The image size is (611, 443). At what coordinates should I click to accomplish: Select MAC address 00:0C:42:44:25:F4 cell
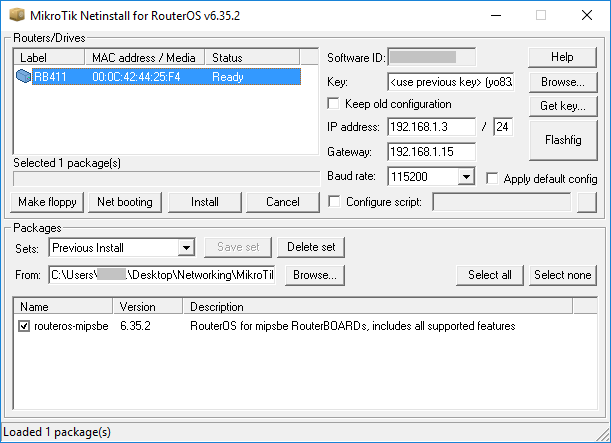(x=136, y=77)
